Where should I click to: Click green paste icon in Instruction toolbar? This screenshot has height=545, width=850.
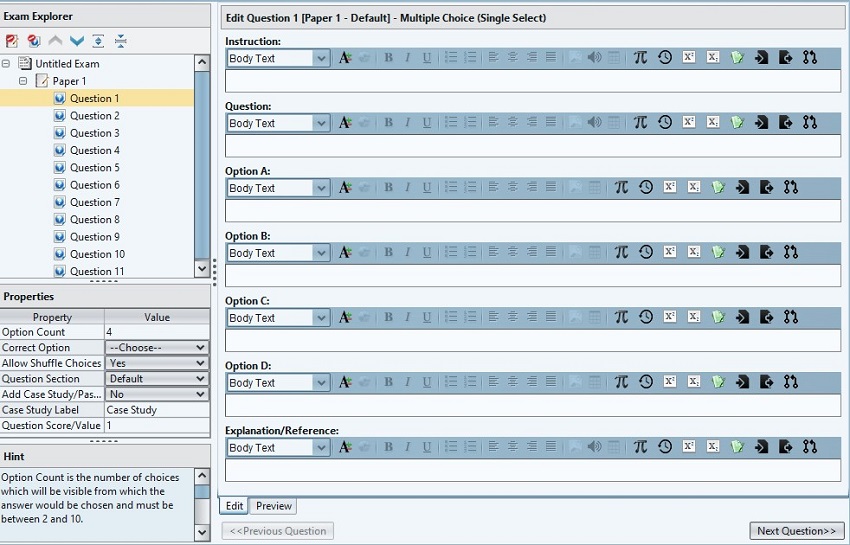click(x=737, y=57)
